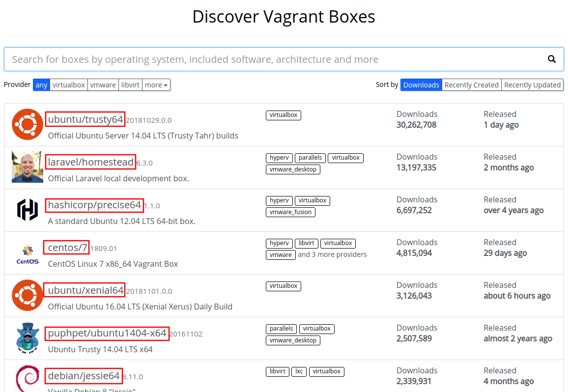Click hyperv tag on centos/7 row
The height and width of the screenshot is (392, 568).
click(279, 244)
